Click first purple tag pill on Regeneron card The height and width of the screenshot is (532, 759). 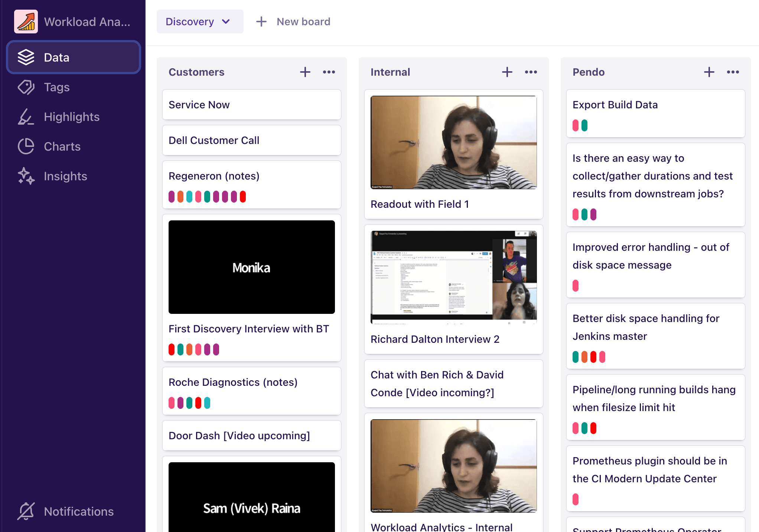pyautogui.click(x=172, y=197)
